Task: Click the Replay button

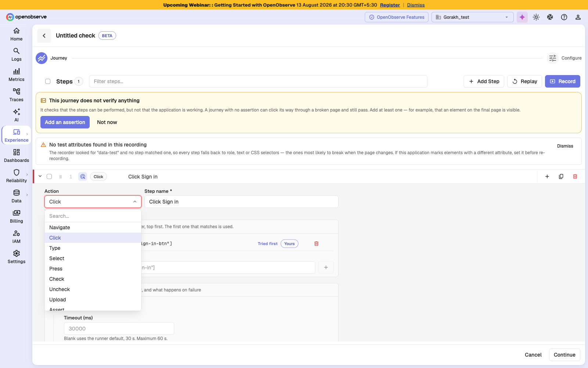Action: pyautogui.click(x=524, y=81)
